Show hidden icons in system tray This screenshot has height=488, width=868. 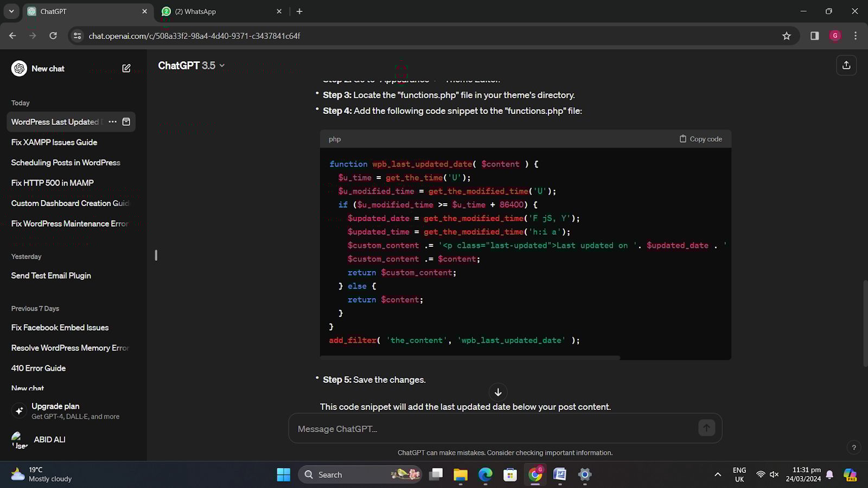[718, 474]
